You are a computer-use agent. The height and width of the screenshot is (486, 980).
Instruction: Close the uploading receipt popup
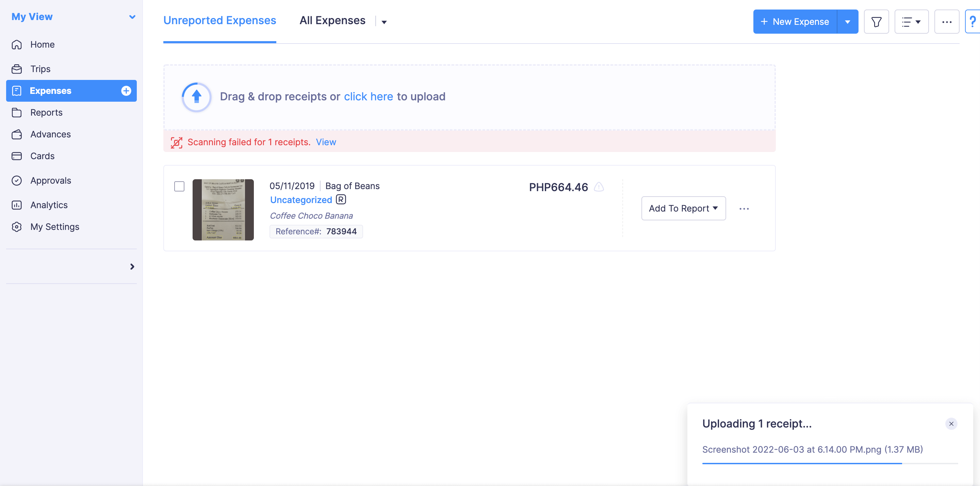coord(951,424)
